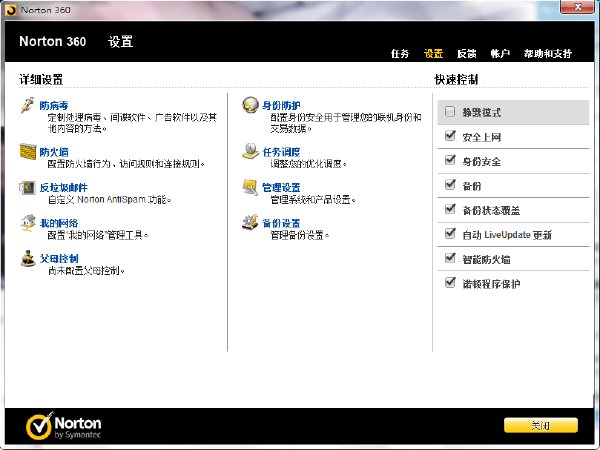Switch to the 任务 tab
The width and height of the screenshot is (600, 450).
coord(400,54)
